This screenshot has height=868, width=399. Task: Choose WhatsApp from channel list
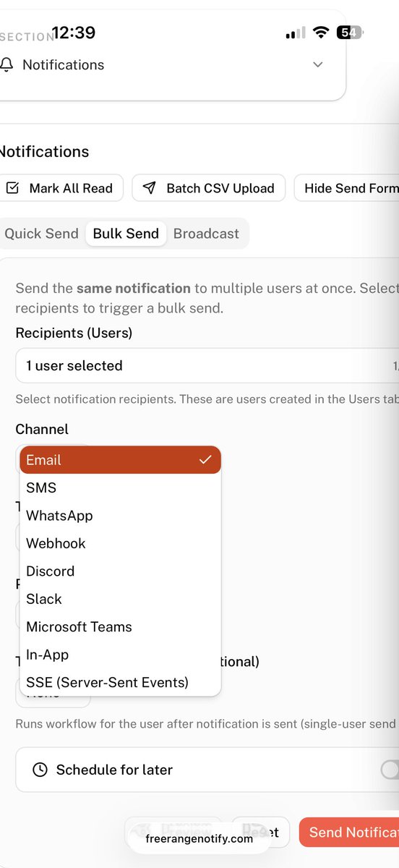[x=120, y=516]
